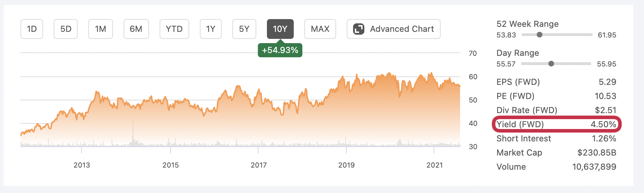This screenshot has width=644, height=193.
Task: Click the 52-week high value 61.95
Action: (607, 35)
